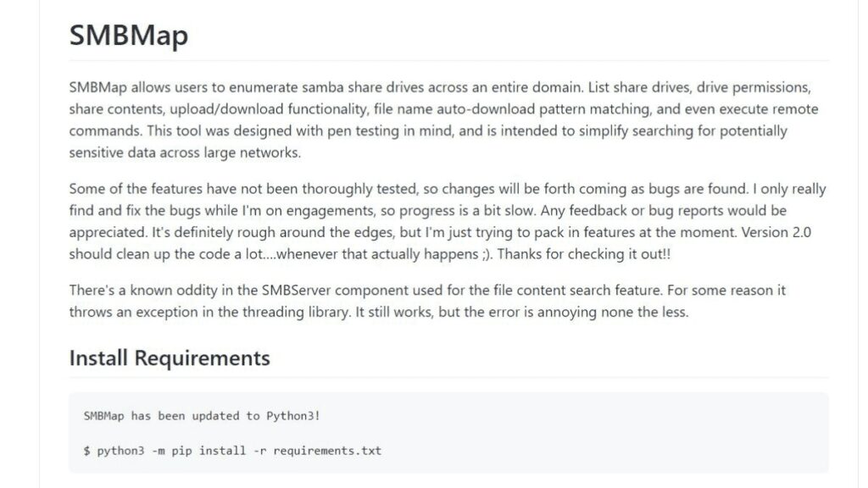
Task: Click the word 'python3' in the install command
Action: point(120,451)
